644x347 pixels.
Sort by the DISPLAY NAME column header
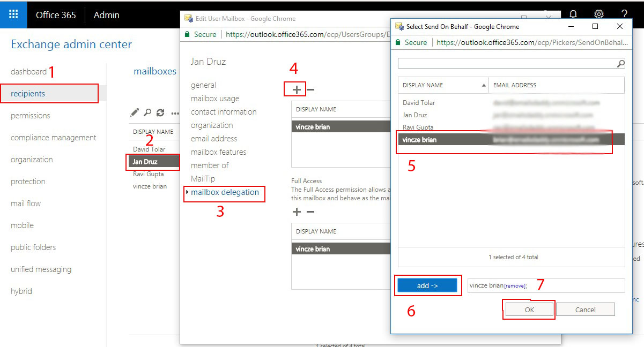443,85
